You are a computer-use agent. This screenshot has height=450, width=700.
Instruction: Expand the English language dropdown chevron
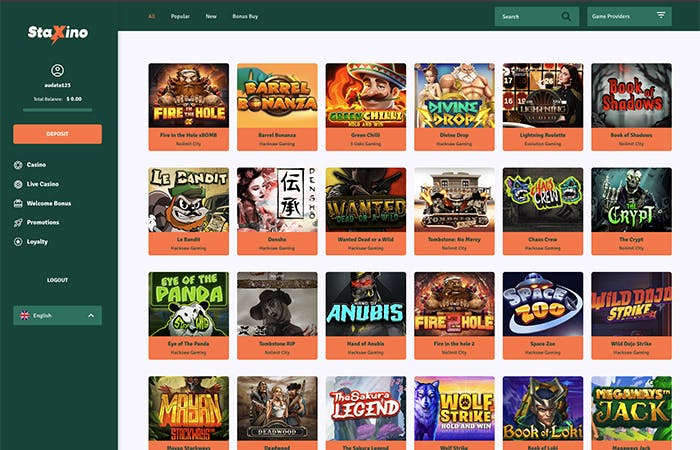coord(91,316)
